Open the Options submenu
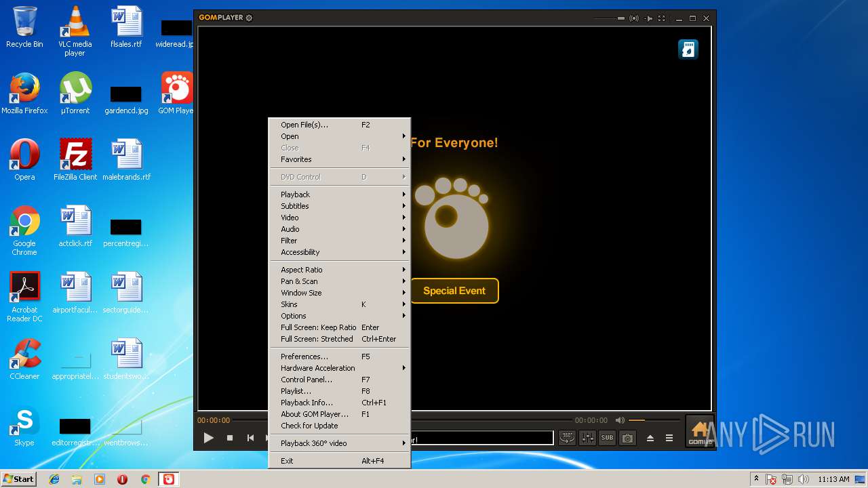Viewport: 868px width, 488px height. click(340, 316)
